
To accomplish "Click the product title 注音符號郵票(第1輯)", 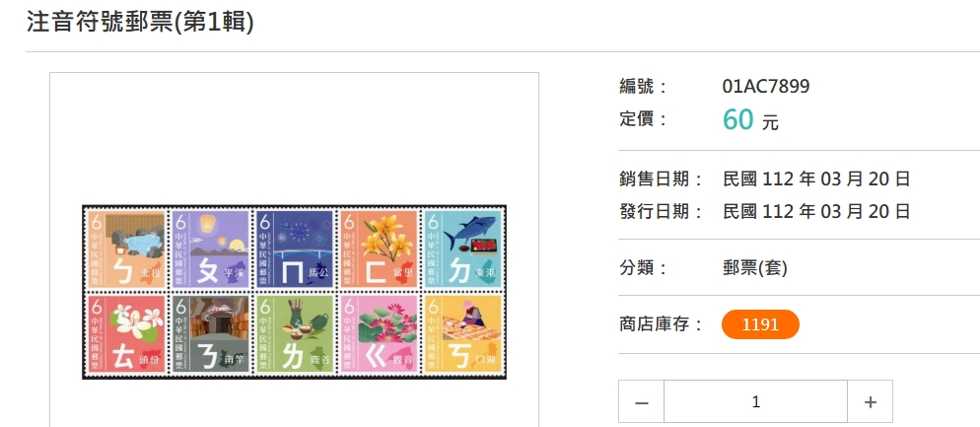I will (141, 22).
